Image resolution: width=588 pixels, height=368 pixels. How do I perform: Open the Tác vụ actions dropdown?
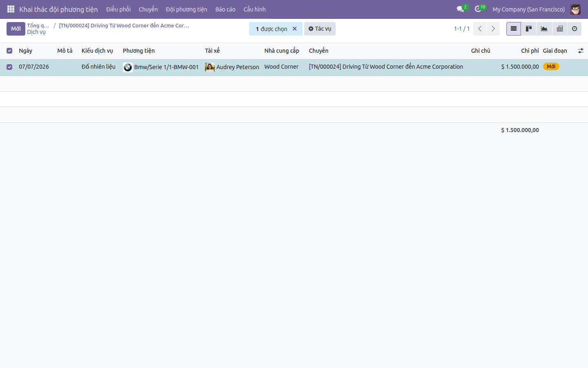(320, 29)
